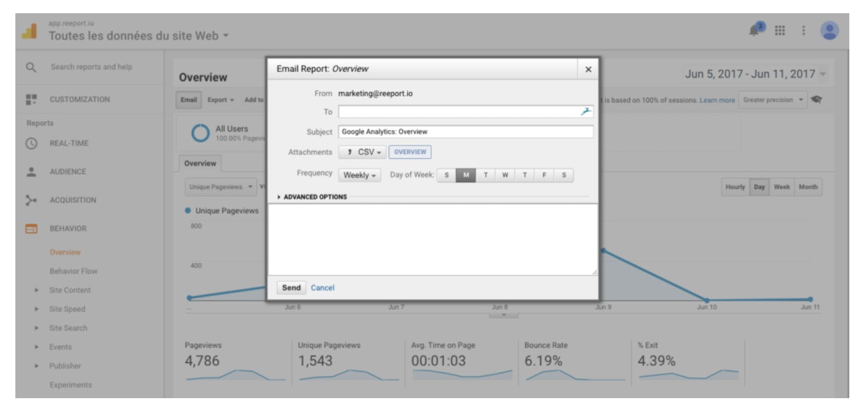Open the date range picker dropdown
This screenshot has height=413, width=868.
pos(755,74)
